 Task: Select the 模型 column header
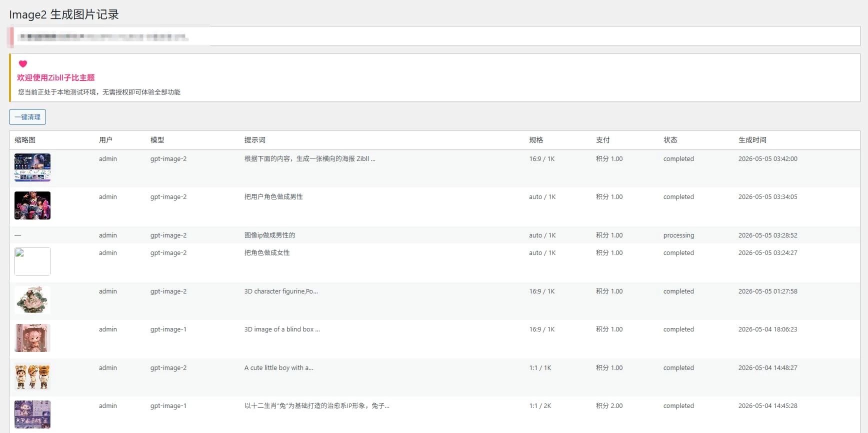[157, 140]
